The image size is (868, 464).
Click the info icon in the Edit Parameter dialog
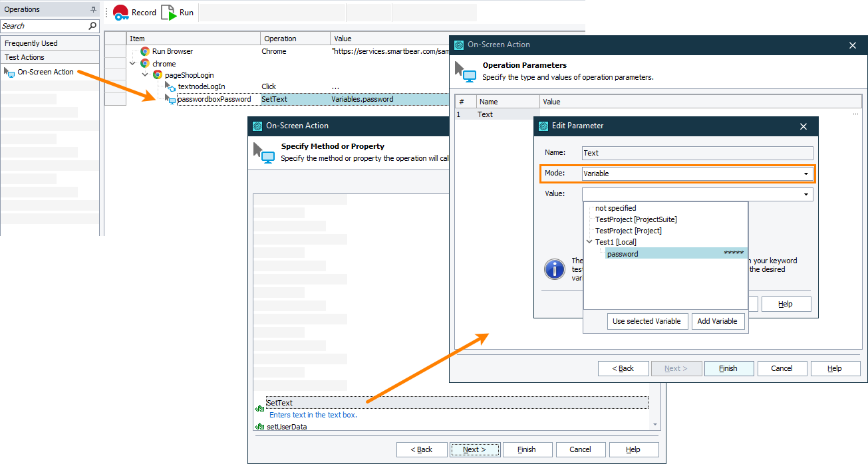(x=554, y=270)
